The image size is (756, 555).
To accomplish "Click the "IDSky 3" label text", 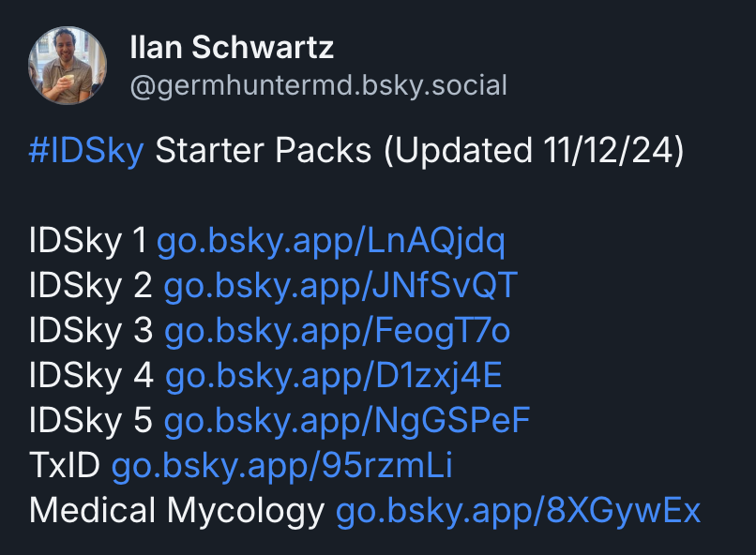I will [x=91, y=331].
